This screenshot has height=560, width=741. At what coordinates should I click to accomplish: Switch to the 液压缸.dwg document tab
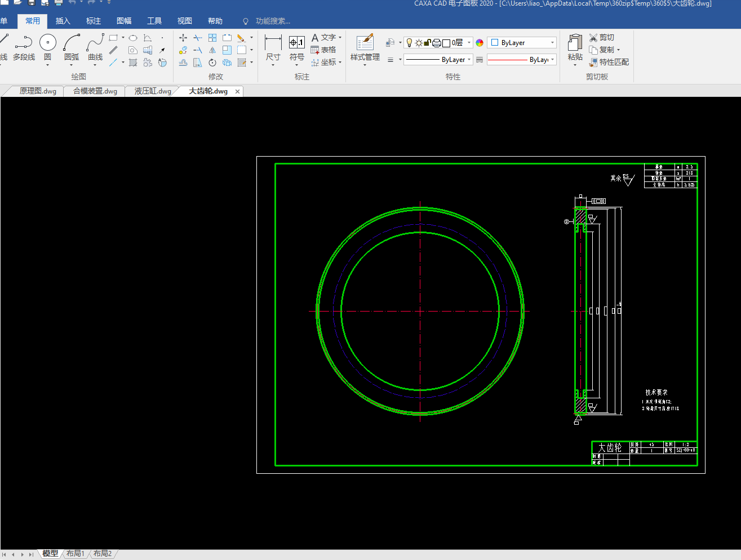point(153,91)
